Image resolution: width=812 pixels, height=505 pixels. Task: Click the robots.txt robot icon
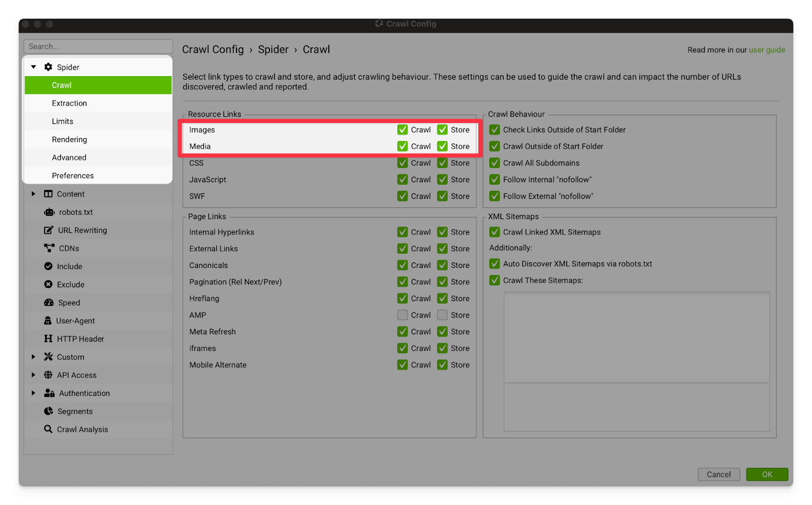[49, 212]
